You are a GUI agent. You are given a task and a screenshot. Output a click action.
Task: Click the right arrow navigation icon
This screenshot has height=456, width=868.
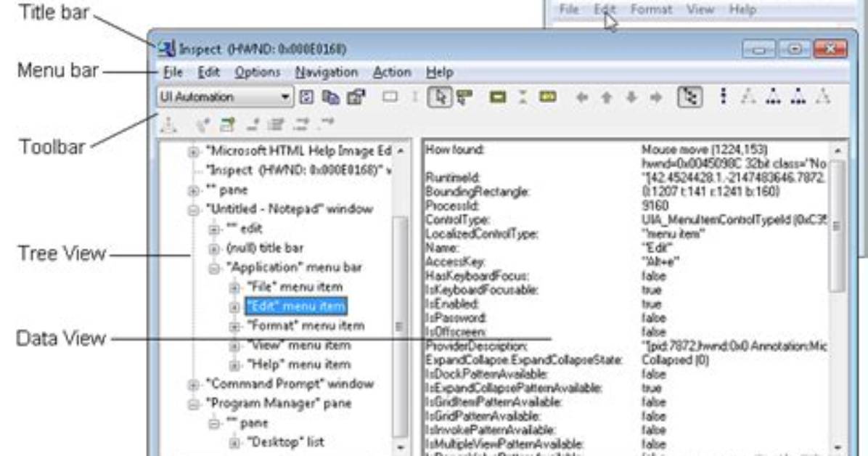tap(657, 98)
